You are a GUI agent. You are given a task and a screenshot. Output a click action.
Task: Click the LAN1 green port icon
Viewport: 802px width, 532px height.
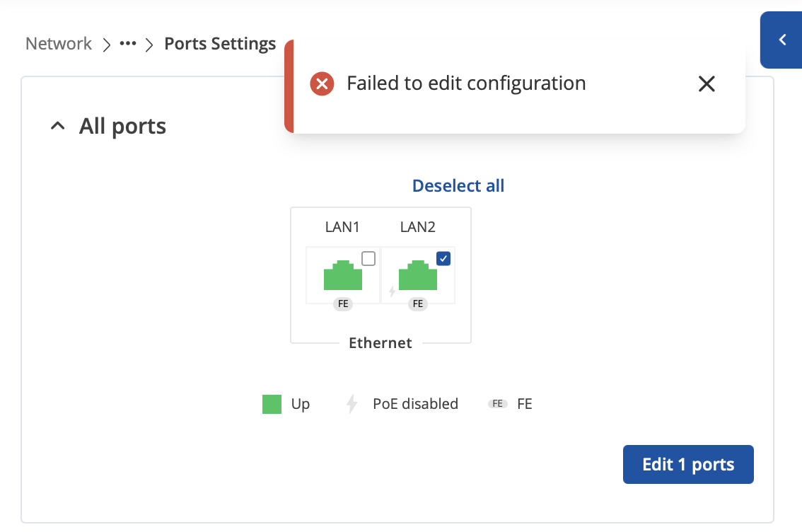[x=343, y=275]
